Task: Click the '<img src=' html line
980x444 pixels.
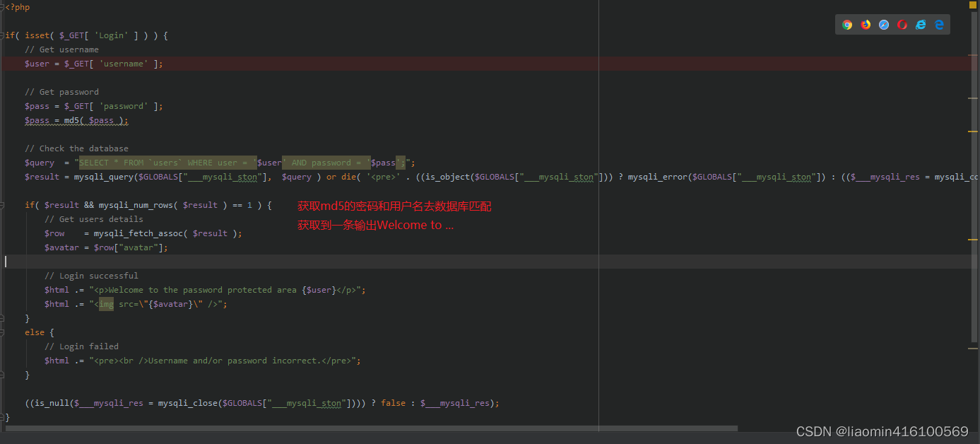Action: [136, 304]
